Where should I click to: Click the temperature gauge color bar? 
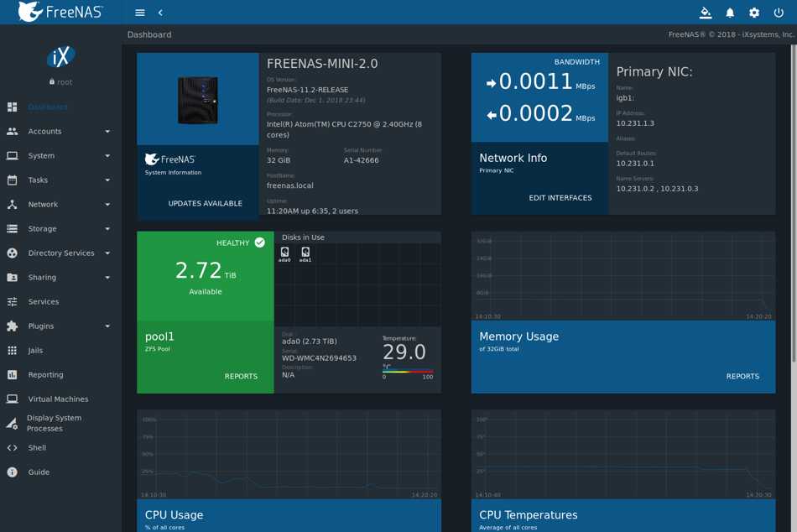(408, 371)
